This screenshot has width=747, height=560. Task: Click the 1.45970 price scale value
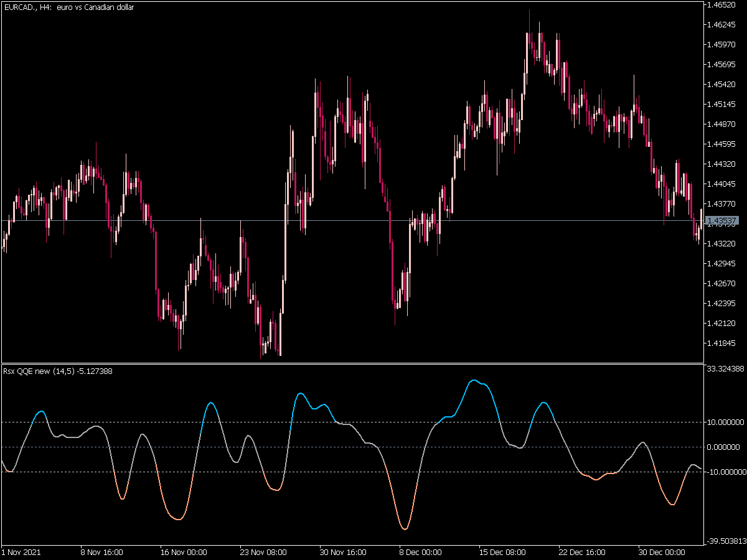[722, 45]
